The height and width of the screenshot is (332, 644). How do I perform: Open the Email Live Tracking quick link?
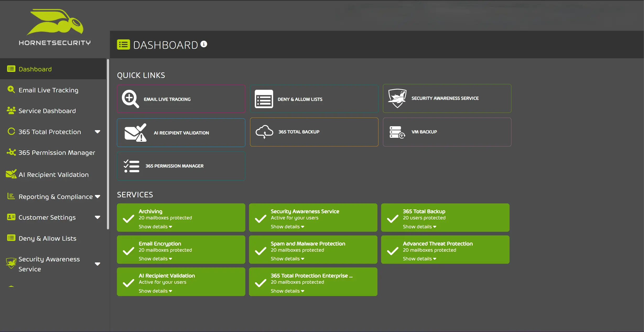[181, 99]
